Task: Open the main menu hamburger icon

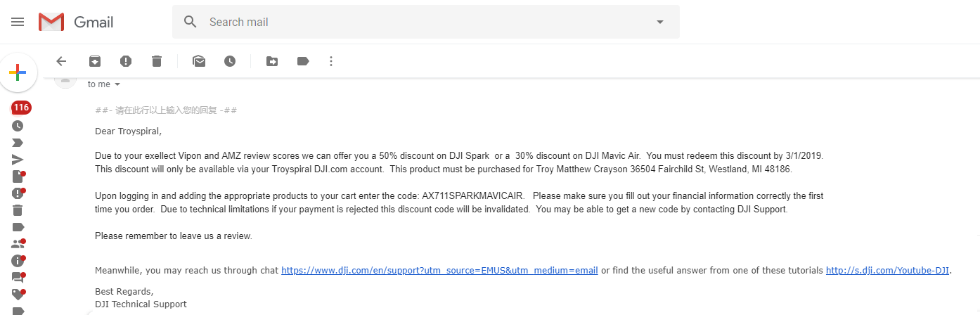Action: coord(18,22)
